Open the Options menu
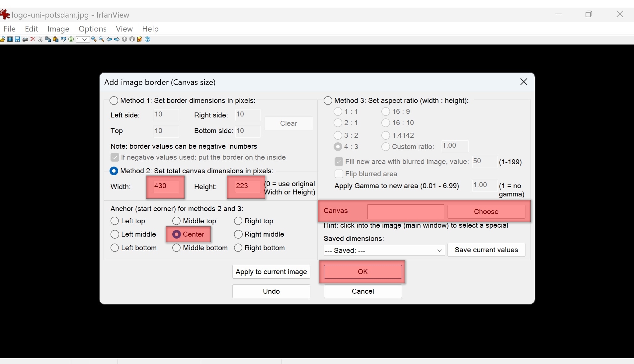This screenshot has width=634, height=364. tap(92, 29)
